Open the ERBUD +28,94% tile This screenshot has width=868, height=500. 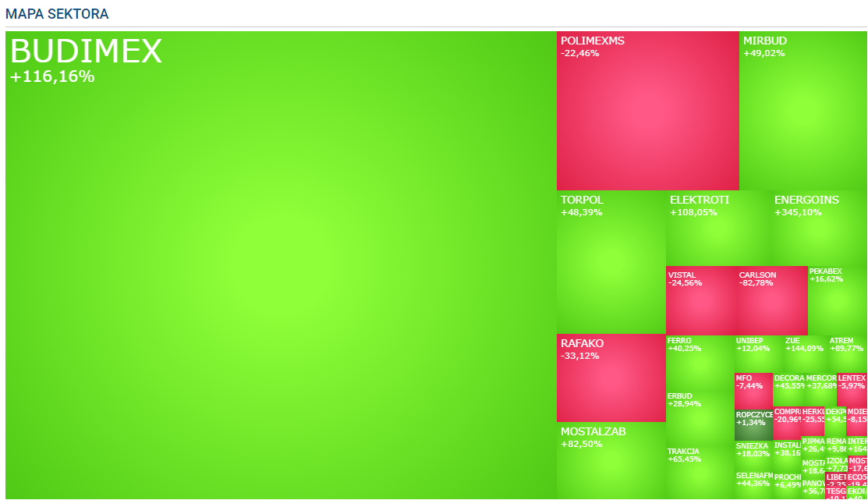(x=700, y=417)
